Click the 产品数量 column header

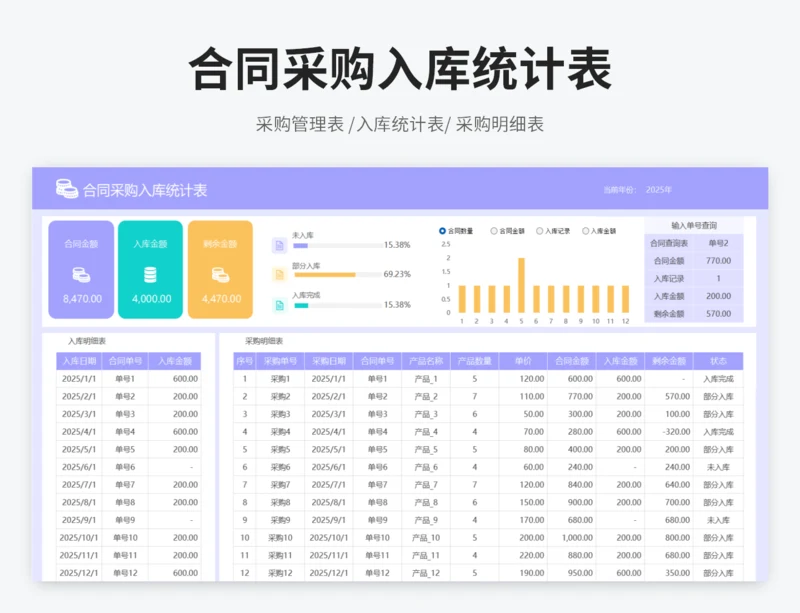point(474,361)
